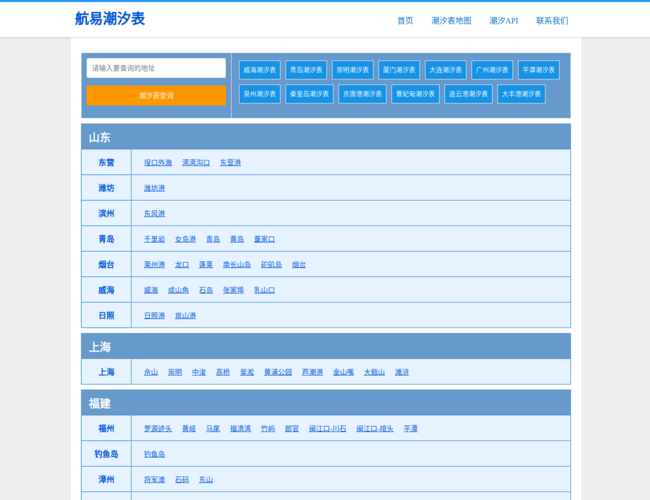650x500 pixels.
Task: Open 潮汐表地图 navigation item
Action: point(451,21)
